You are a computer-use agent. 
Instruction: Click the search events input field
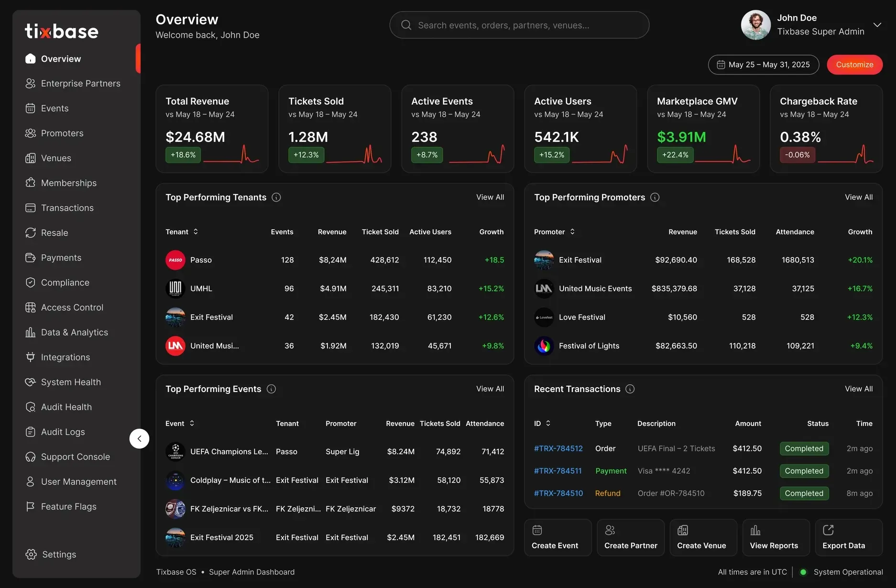(x=519, y=25)
